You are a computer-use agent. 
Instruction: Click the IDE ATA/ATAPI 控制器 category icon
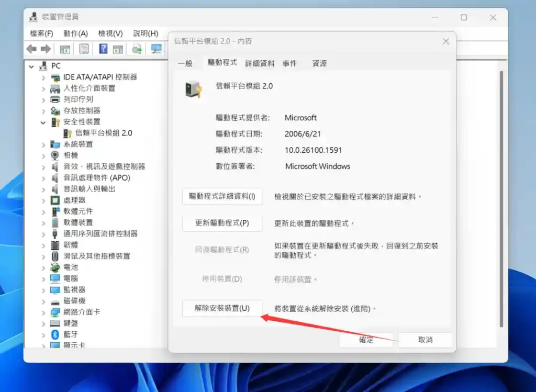coord(55,77)
